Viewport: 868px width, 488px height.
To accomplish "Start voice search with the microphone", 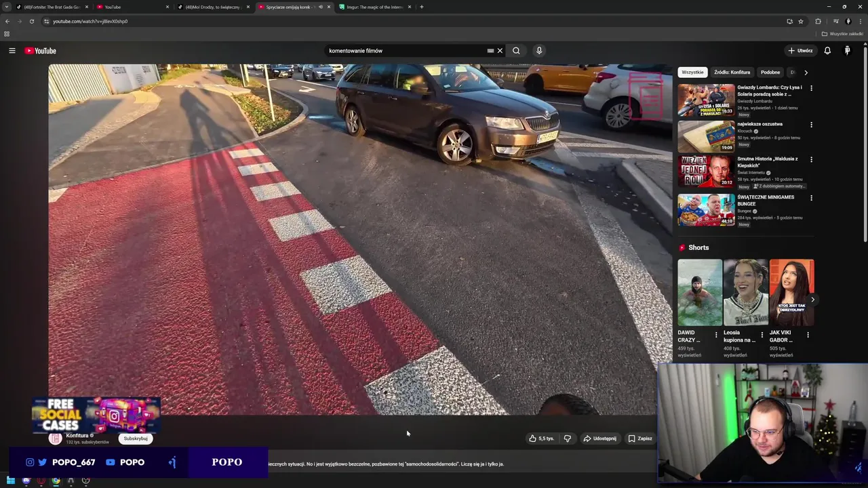I will (539, 51).
